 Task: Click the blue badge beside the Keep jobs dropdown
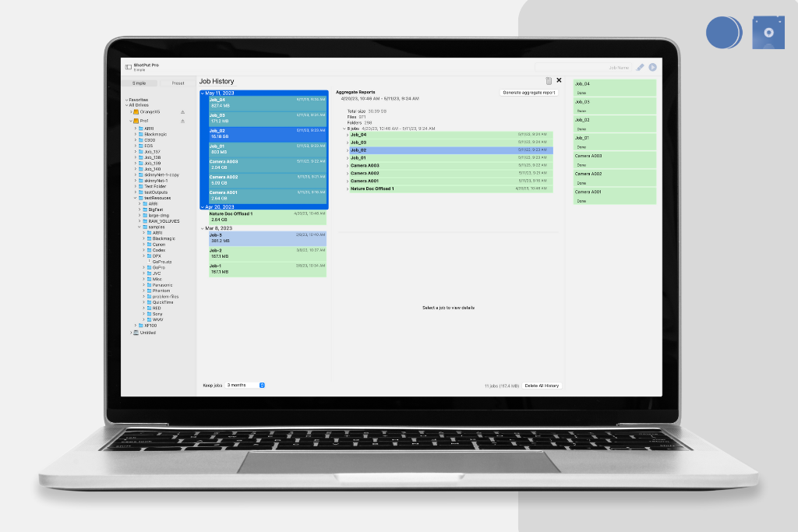click(x=262, y=385)
